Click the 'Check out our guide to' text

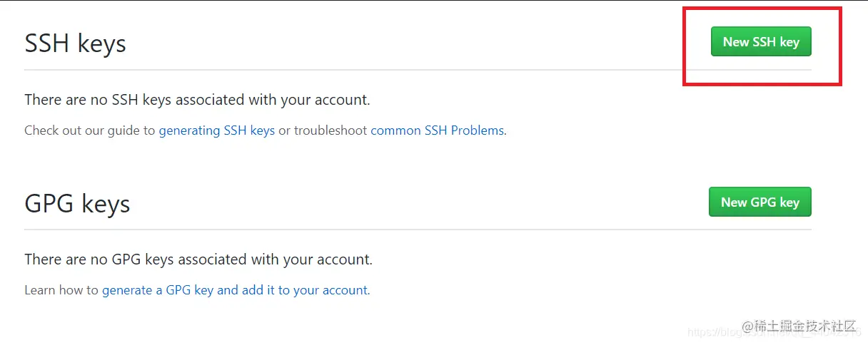(89, 130)
